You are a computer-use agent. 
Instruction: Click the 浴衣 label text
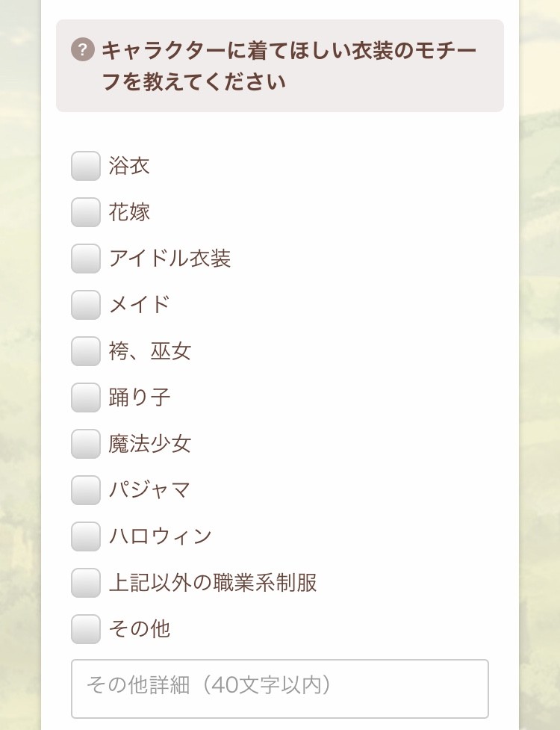(128, 166)
